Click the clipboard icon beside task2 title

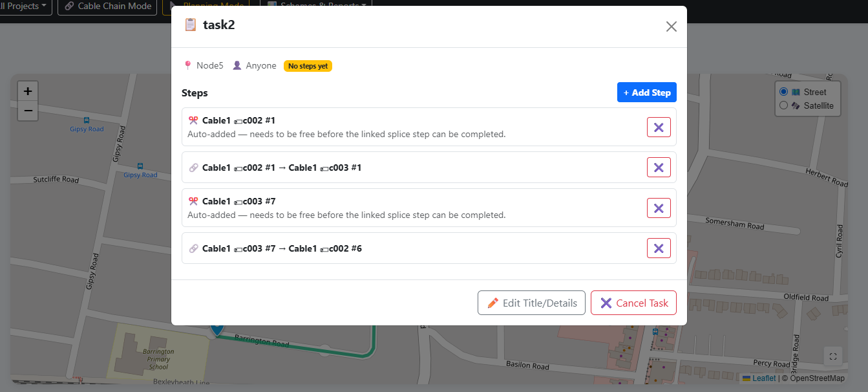(191, 25)
